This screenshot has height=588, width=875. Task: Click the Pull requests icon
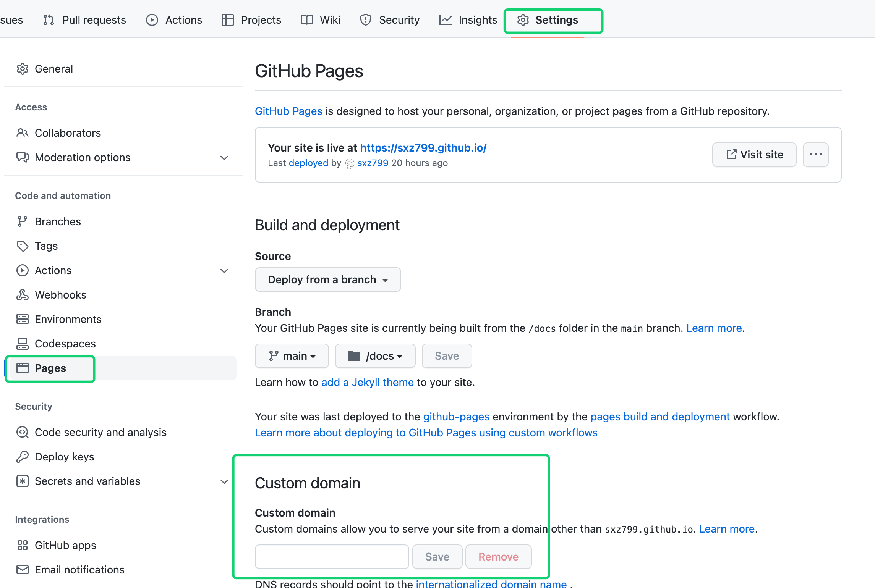click(49, 20)
